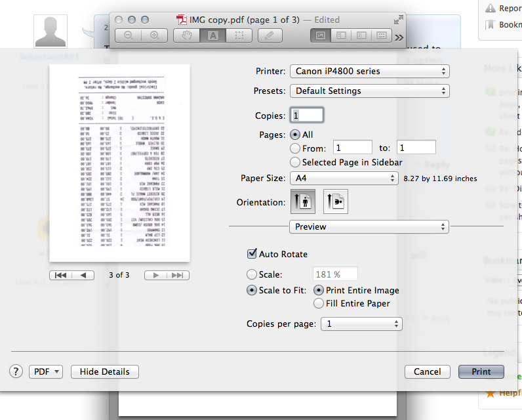The width and height of the screenshot is (522, 420).
Task: Open the Annotate pencil tool
Action: pos(270,35)
